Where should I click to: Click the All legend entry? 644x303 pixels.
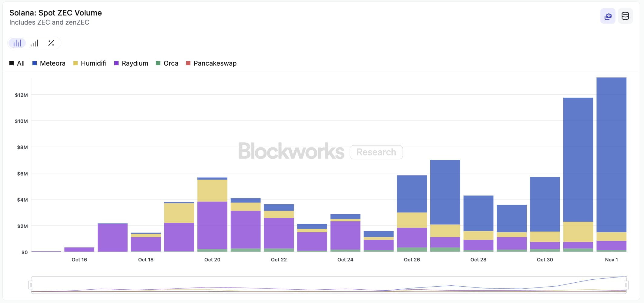(x=21, y=63)
